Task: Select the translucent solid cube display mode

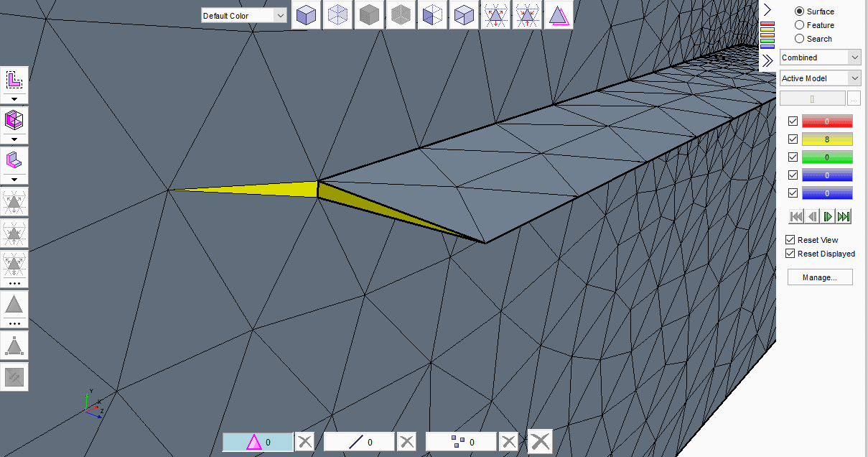Action: point(464,15)
